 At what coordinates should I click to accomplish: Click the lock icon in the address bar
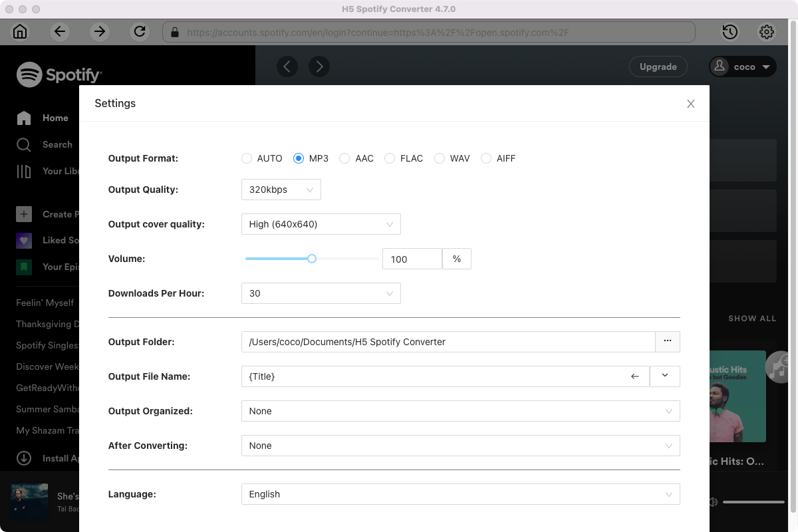176,32
